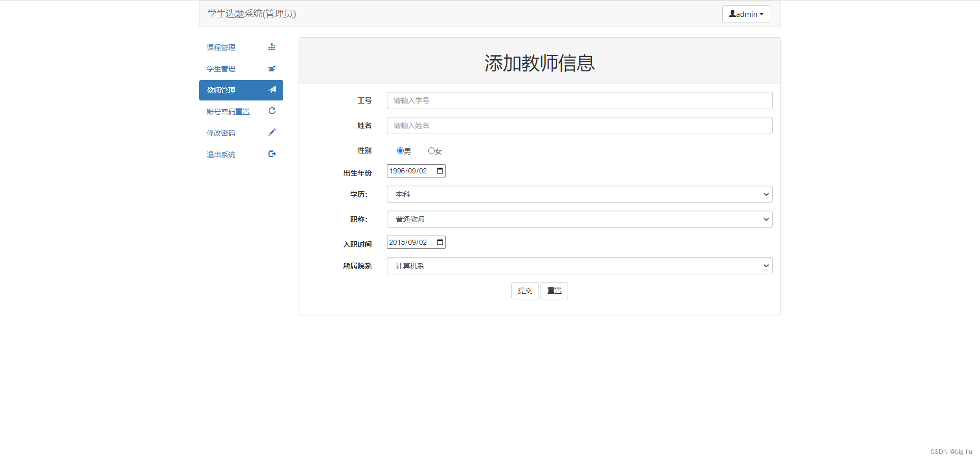Open 账号密码重置 in the sidebar
Image resolution: width=980 pixels, height=460 pixels.
point(241,112)
